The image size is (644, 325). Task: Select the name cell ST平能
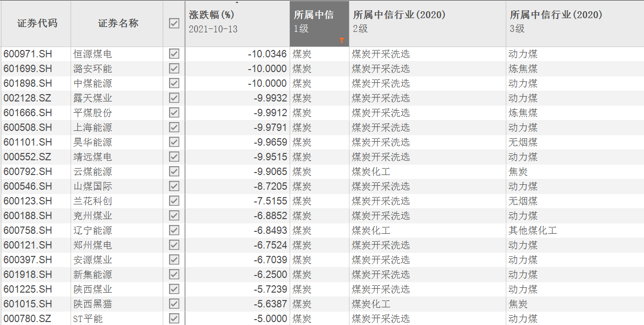click(x=88, y=319)
